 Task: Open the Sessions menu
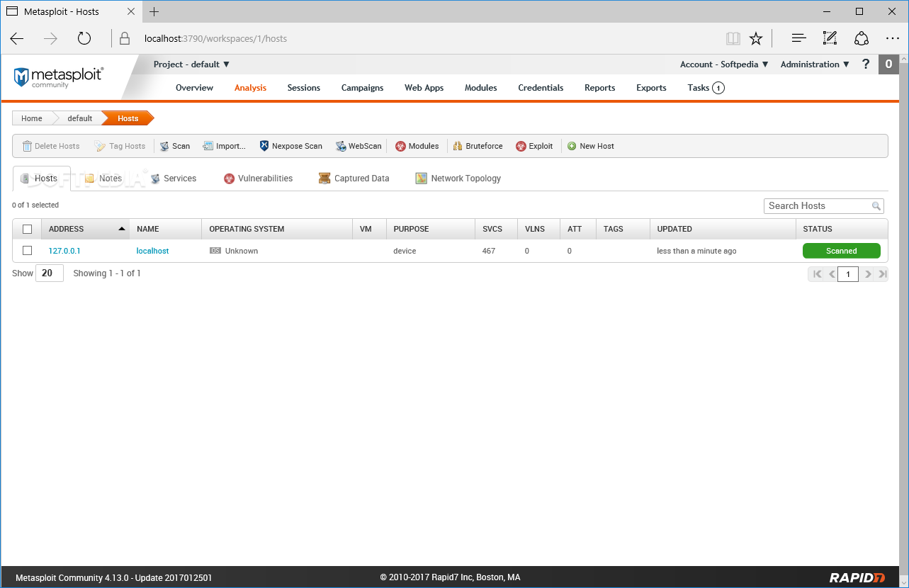tap(303, 88)
